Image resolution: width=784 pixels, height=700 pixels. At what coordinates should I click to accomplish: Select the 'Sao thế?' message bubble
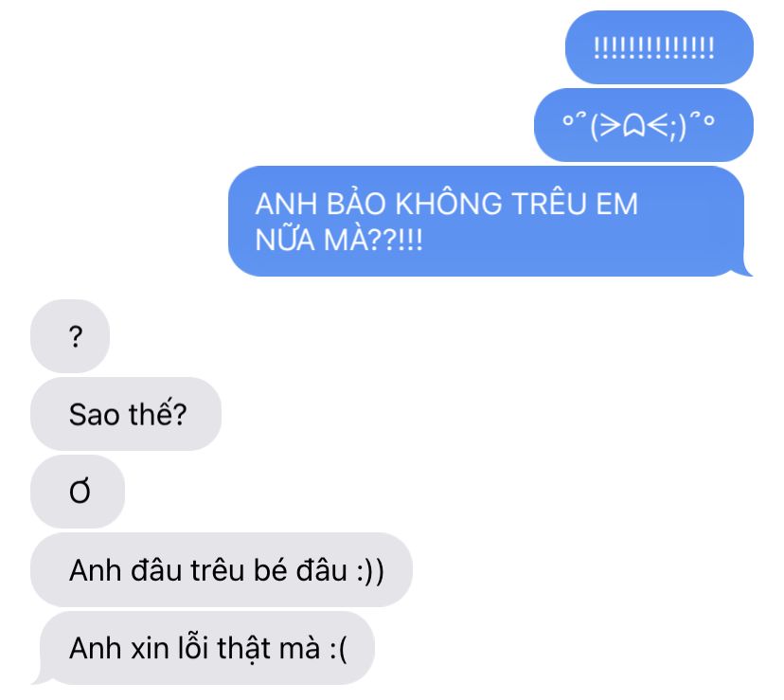pos(126,414)
